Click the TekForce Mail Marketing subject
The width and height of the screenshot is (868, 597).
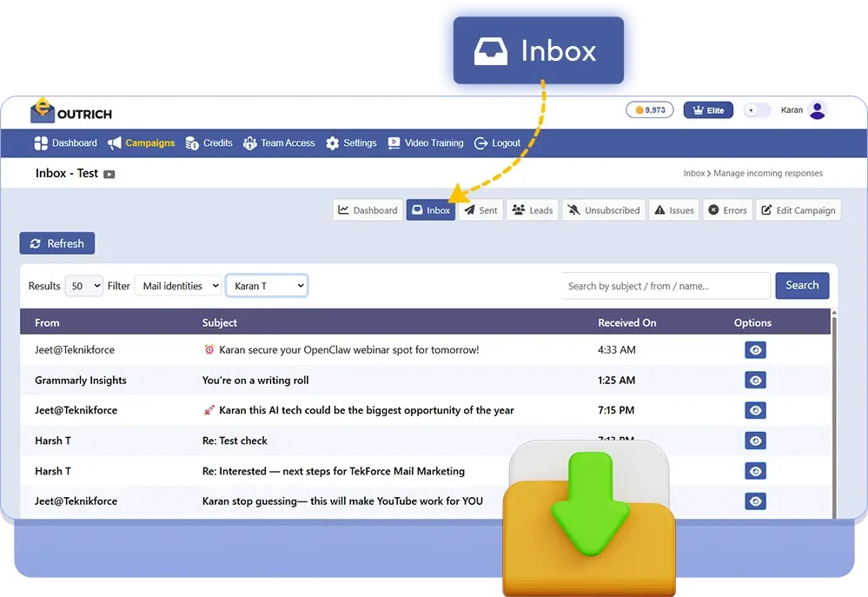click(x=334, y=471)
